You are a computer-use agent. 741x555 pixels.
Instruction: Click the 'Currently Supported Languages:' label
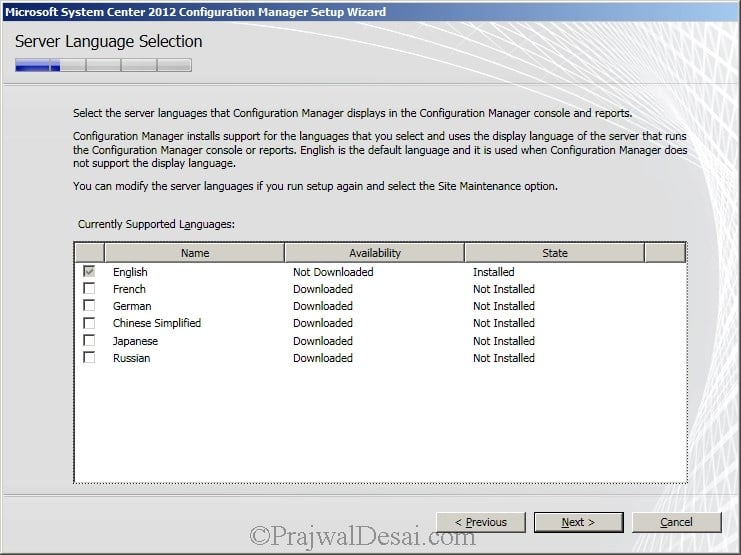(156, 224)
